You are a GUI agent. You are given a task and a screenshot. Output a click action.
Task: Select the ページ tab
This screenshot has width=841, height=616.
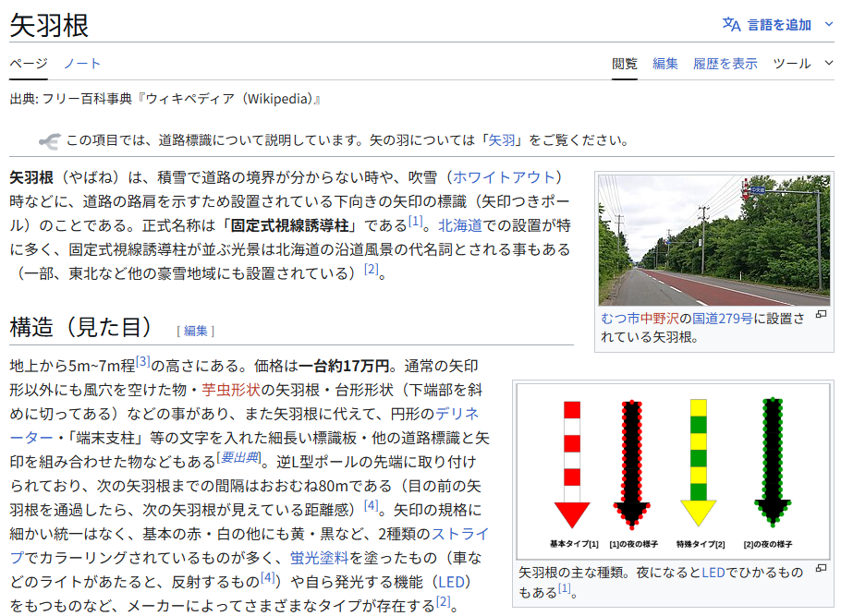[x=28, y=64]
